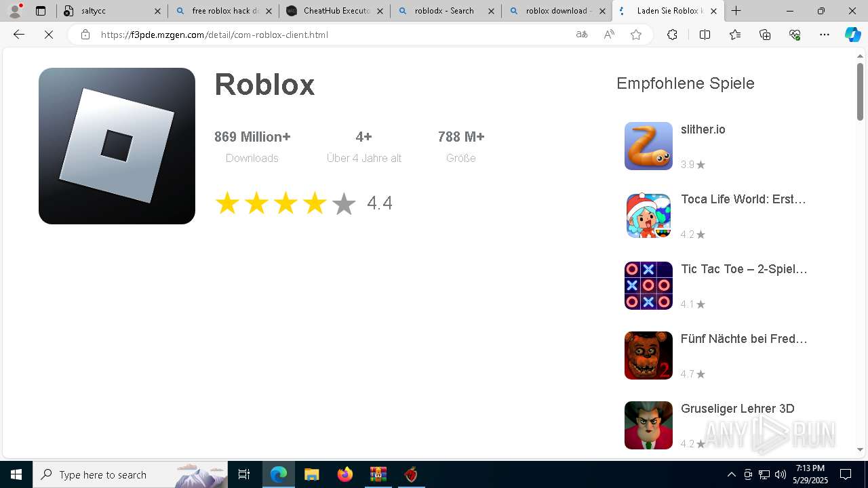Stop the page from loading
The height and width of the screenshot is (488, 868).
pyautogui.click(x=49, y=35)
